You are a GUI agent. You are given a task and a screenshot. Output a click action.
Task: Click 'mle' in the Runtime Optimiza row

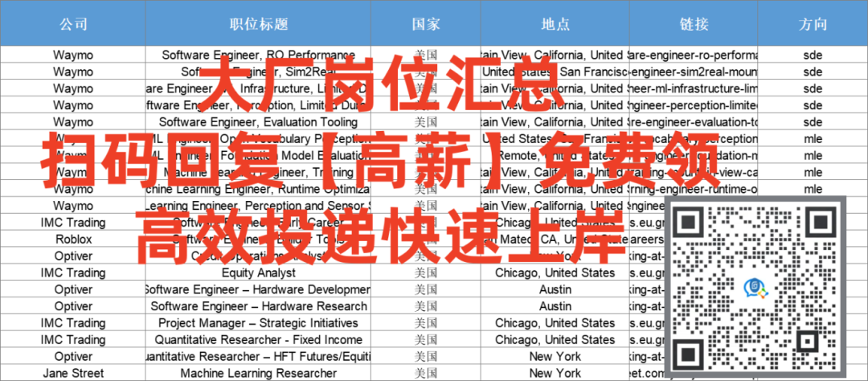813,189
